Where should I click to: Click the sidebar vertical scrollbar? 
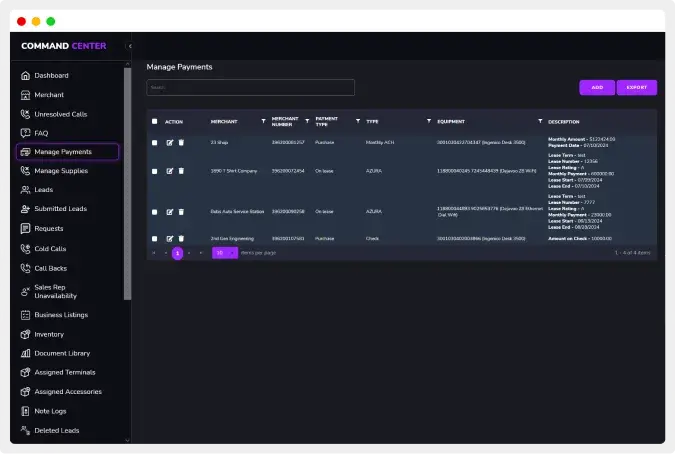tap(127, 180)
